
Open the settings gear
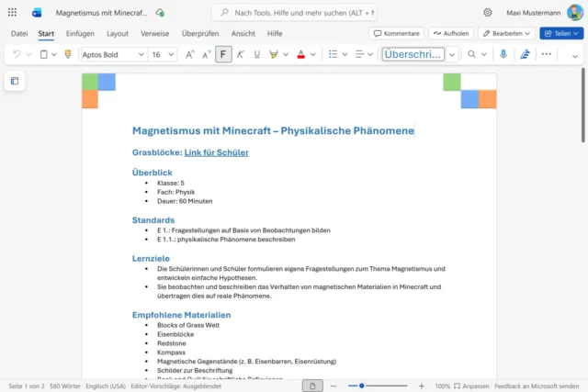click(x=488, y=13)
